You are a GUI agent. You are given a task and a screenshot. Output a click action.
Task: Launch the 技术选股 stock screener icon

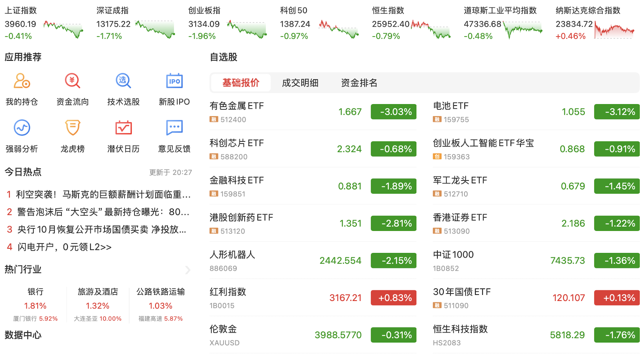pos(123,81)
